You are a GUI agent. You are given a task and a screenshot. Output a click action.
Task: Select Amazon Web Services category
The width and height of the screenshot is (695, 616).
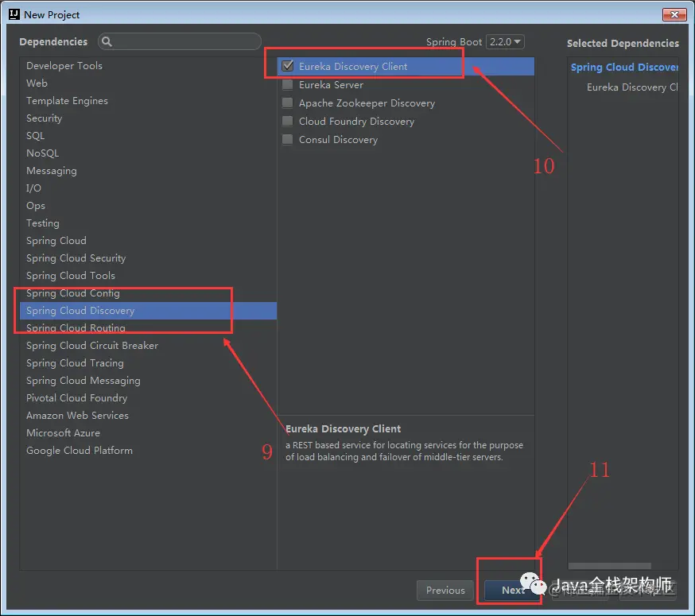coord(148,415)
